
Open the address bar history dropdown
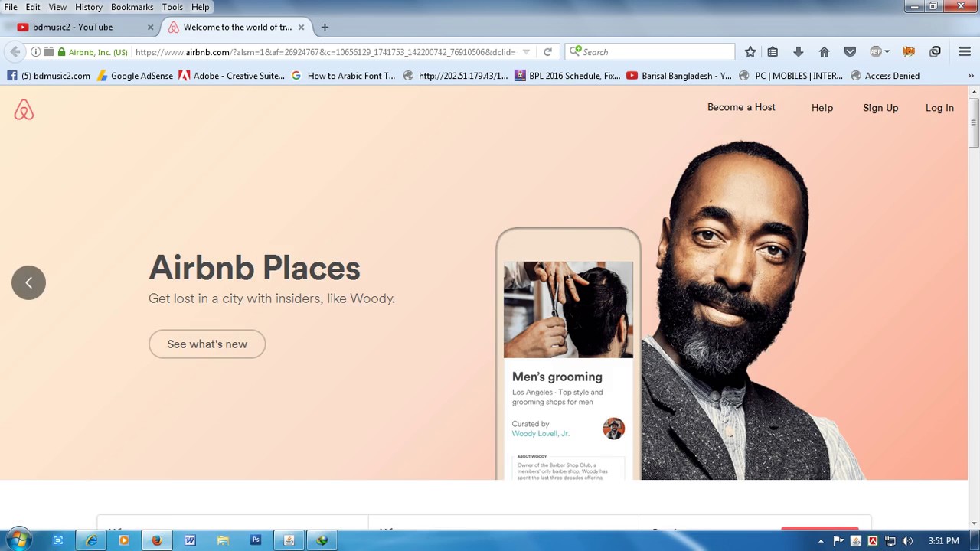[x=526, y=52]
